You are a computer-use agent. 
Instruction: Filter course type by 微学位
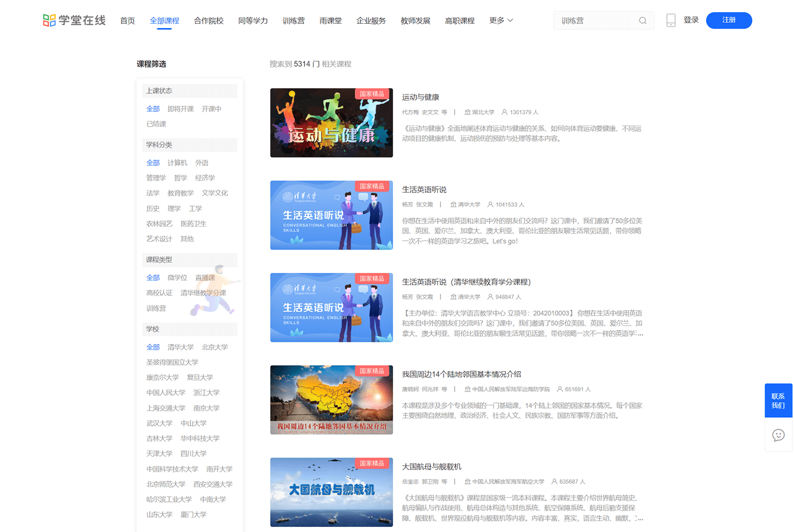pyautogui.click(x=177, y=277)
